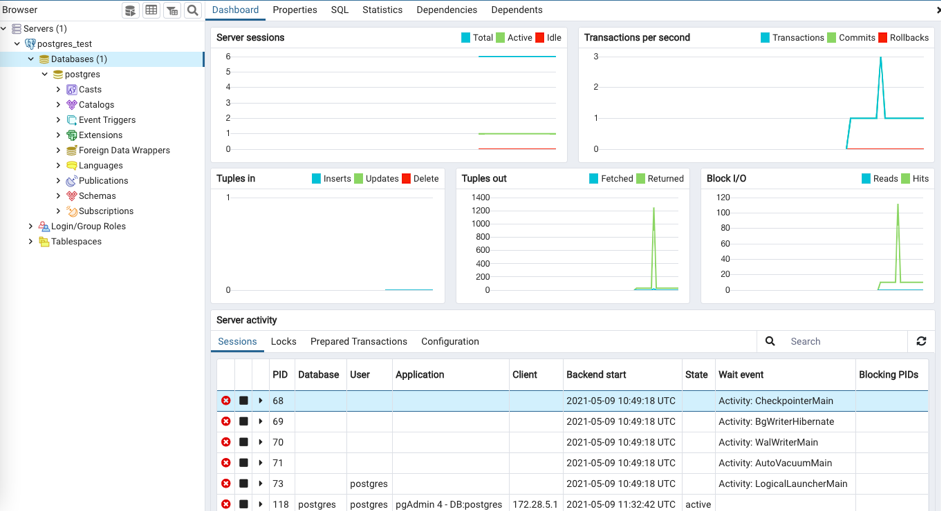Click the Casts node icon
The width and height of the screenshot is (941, 511).
(71, 89)
